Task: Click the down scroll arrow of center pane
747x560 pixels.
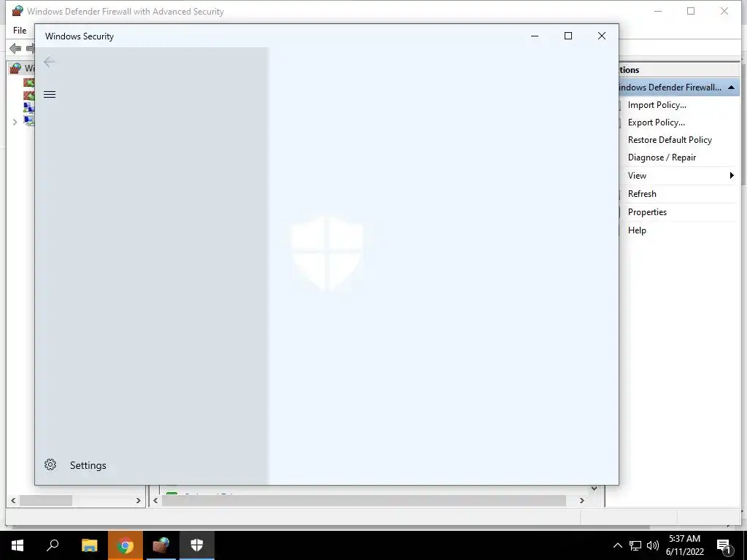Action: pyautogui.click(x=594, y=489)
